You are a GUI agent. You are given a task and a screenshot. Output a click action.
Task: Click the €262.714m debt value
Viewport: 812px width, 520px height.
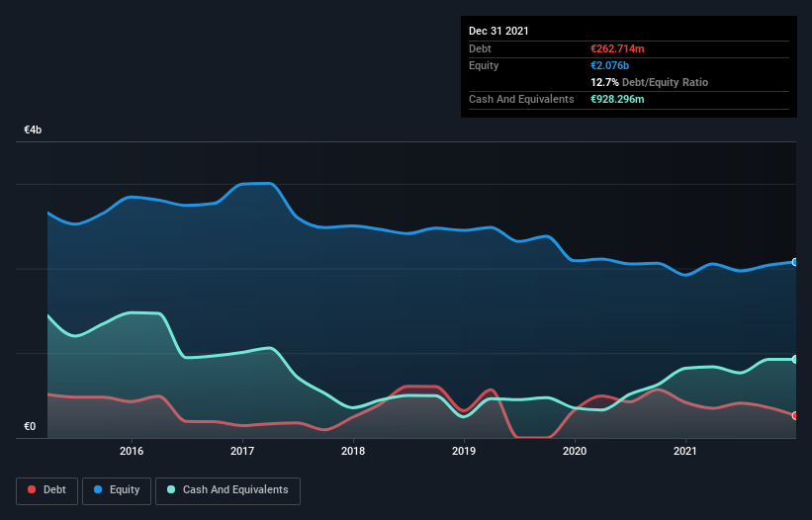point(617,48)
